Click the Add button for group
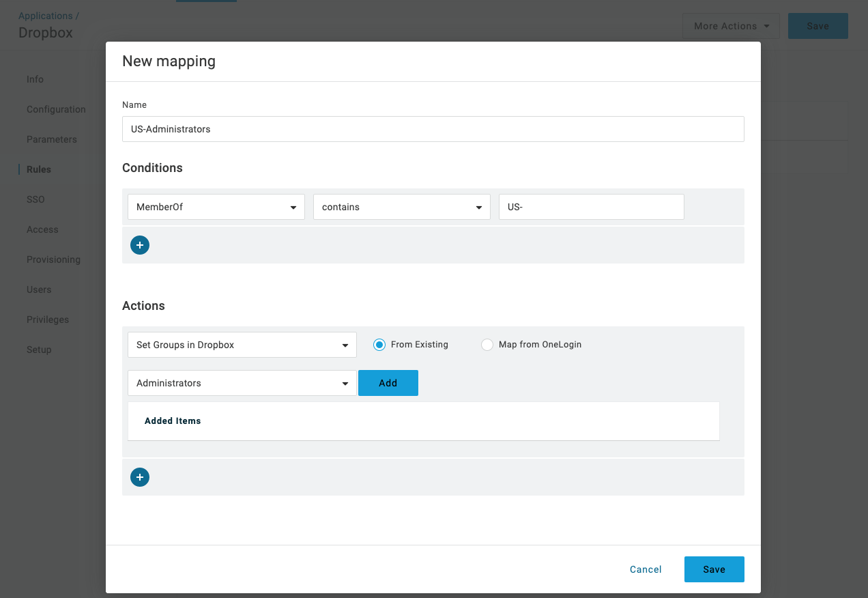868x598 pixels. click(388, 383)
